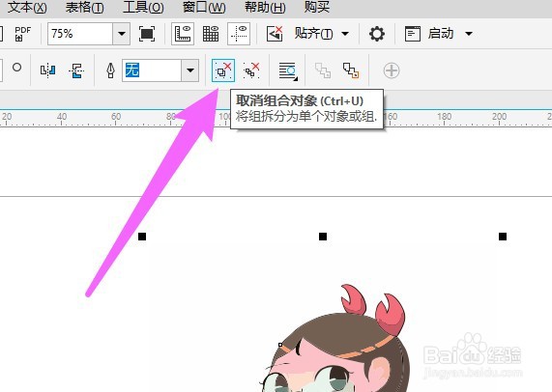Screen dimensions: 552x392
Task: Open the 工具(O) menu
Action: tap(143, 7)
